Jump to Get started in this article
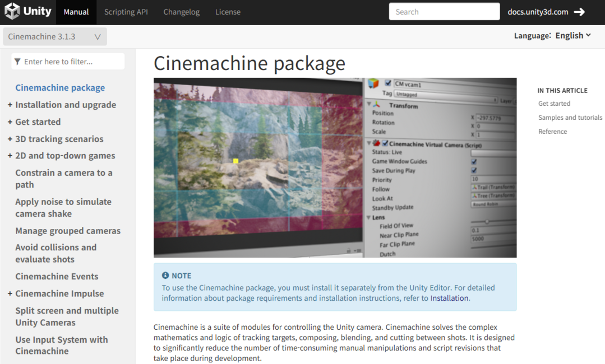Image resolution: width=605 pixels, height=364 pixels. pos(554,103)
